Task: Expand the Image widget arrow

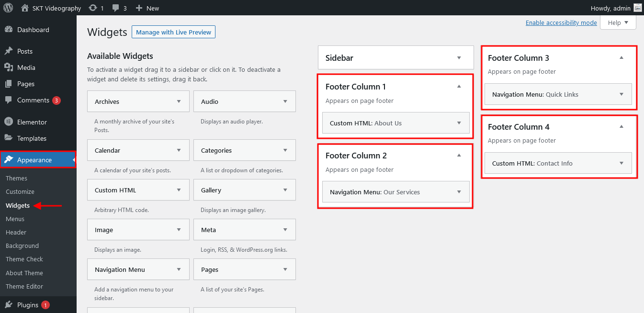Action: pyautogui.click(x=179, y=230)
